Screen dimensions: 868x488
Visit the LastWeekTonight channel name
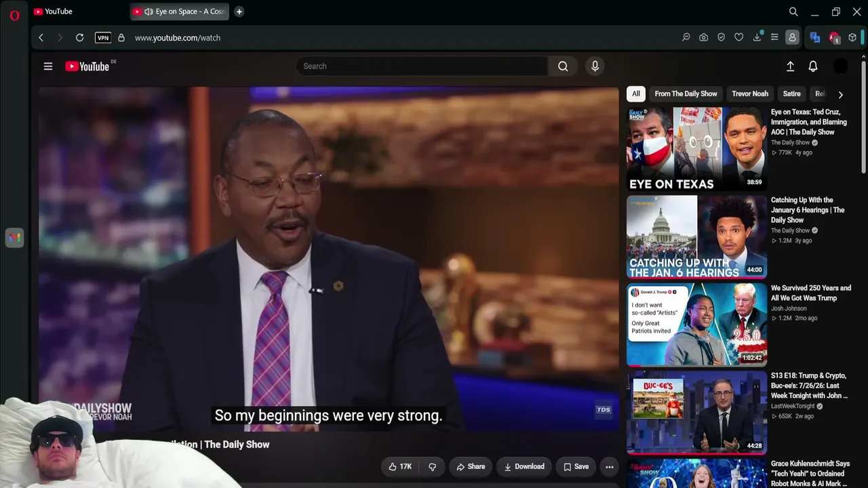[793, 406]
